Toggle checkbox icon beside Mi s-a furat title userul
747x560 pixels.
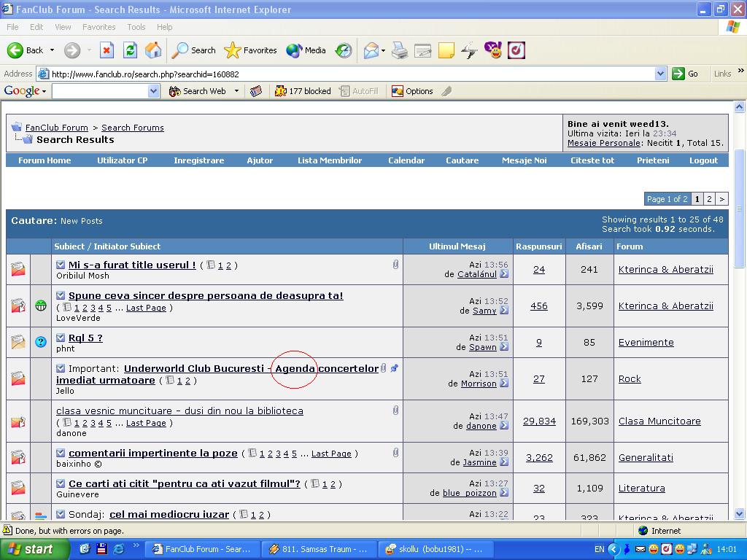click(61, 265)
